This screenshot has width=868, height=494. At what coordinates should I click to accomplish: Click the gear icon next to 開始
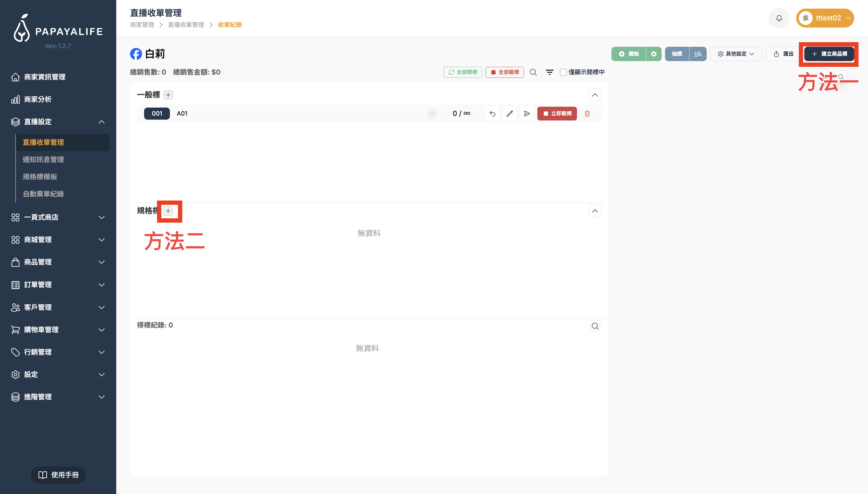point(654,54)
